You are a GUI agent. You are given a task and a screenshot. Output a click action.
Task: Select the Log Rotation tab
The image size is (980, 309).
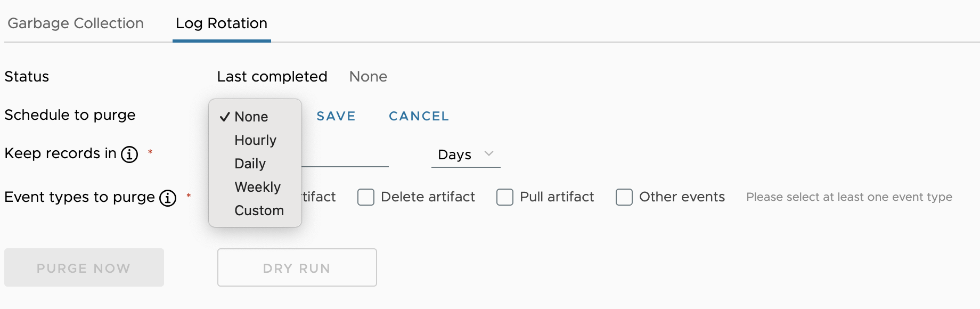(x=221, y=23)
